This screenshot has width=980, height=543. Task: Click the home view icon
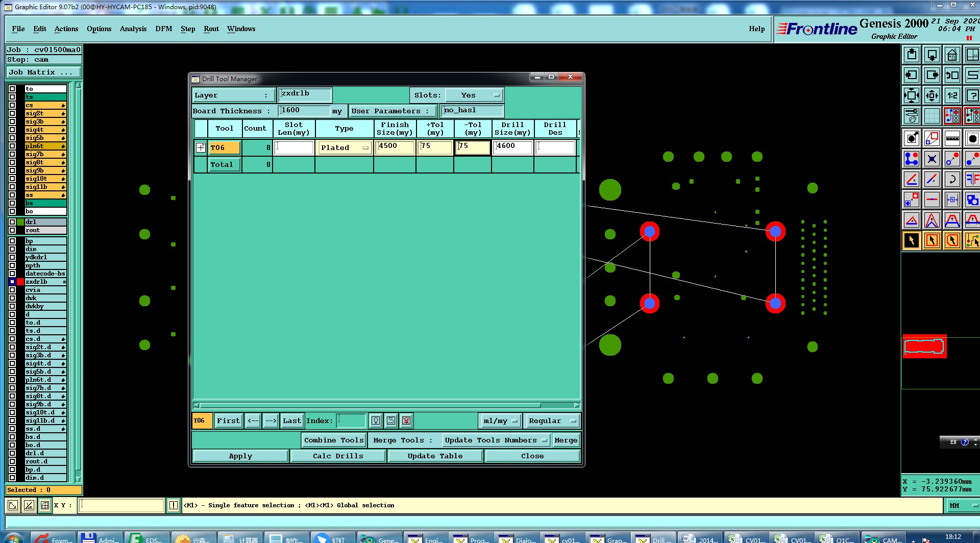click(952, 55)
